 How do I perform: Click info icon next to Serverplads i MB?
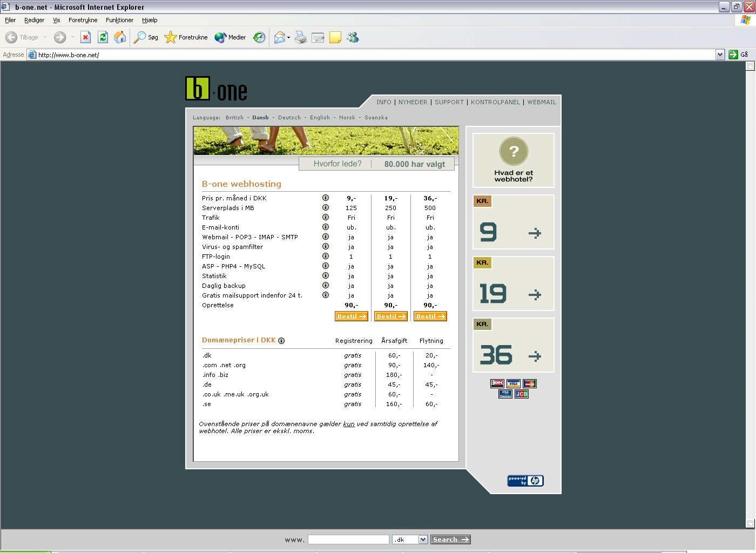326,207
